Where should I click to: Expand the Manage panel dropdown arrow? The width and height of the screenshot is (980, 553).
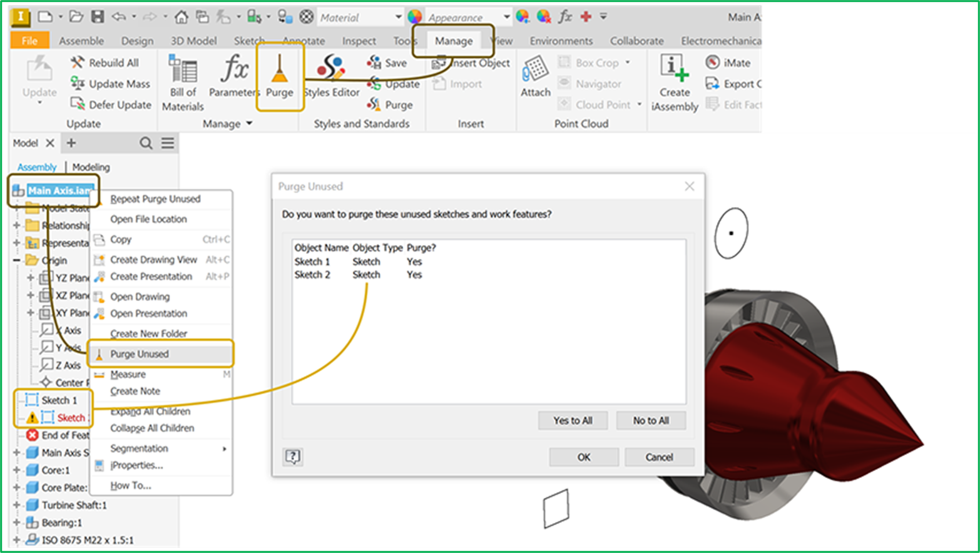[249, 124]
